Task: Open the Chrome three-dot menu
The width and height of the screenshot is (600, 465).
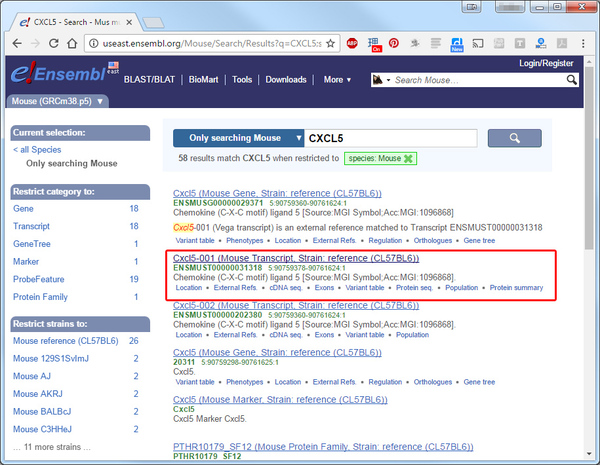Action: point(583,43)
